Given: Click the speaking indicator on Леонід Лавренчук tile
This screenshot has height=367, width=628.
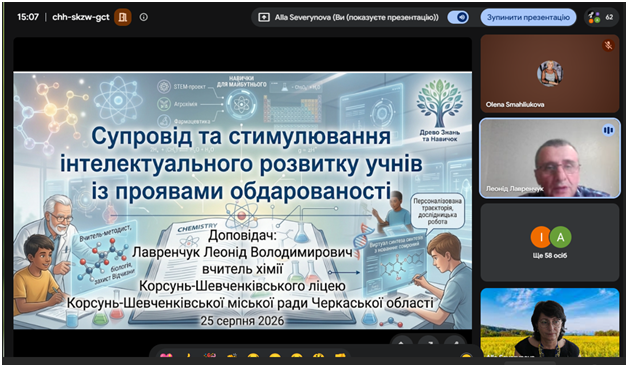Looking at the screenshot, I should click(608, 130).
